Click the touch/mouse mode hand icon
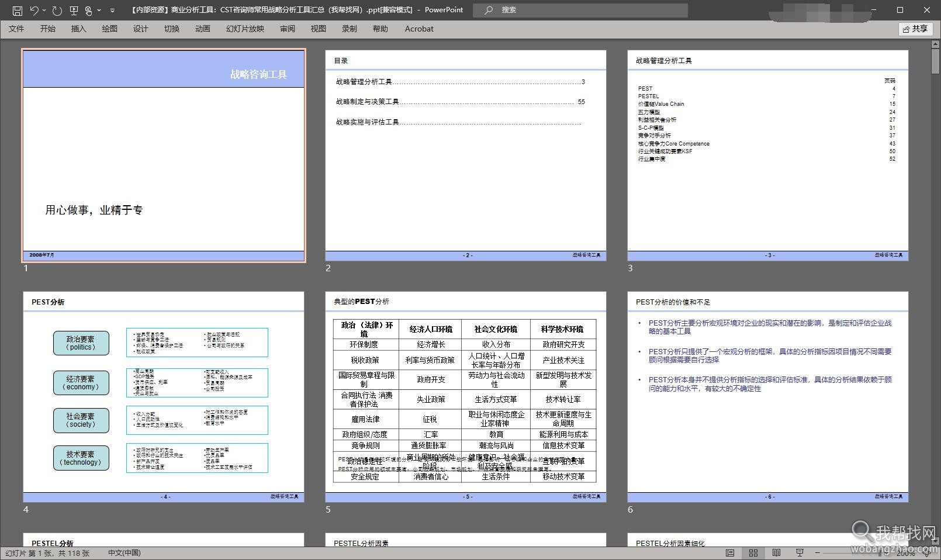 88,10
